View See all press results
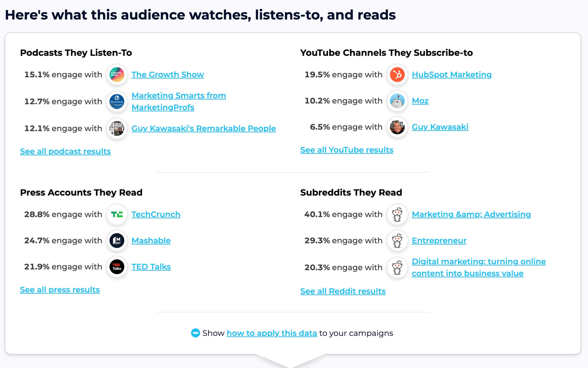This screenshot has height=368, width=588. click(60, 290)
